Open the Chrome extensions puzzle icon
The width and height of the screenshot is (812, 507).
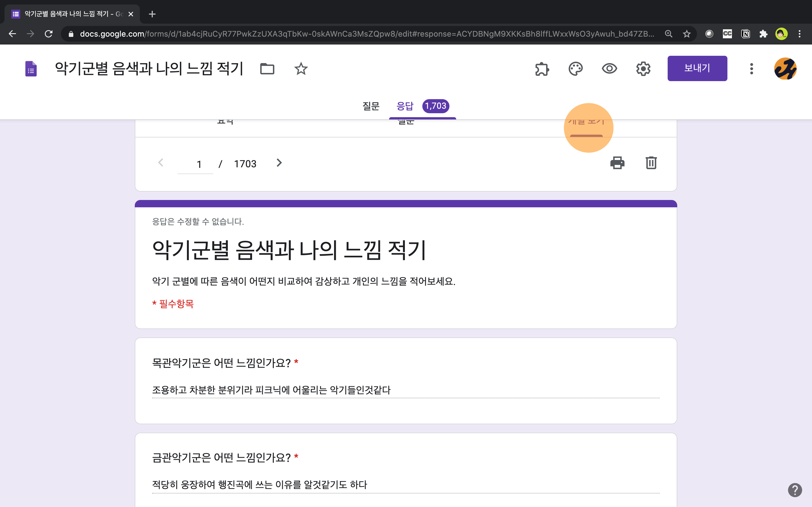point(763,34)
